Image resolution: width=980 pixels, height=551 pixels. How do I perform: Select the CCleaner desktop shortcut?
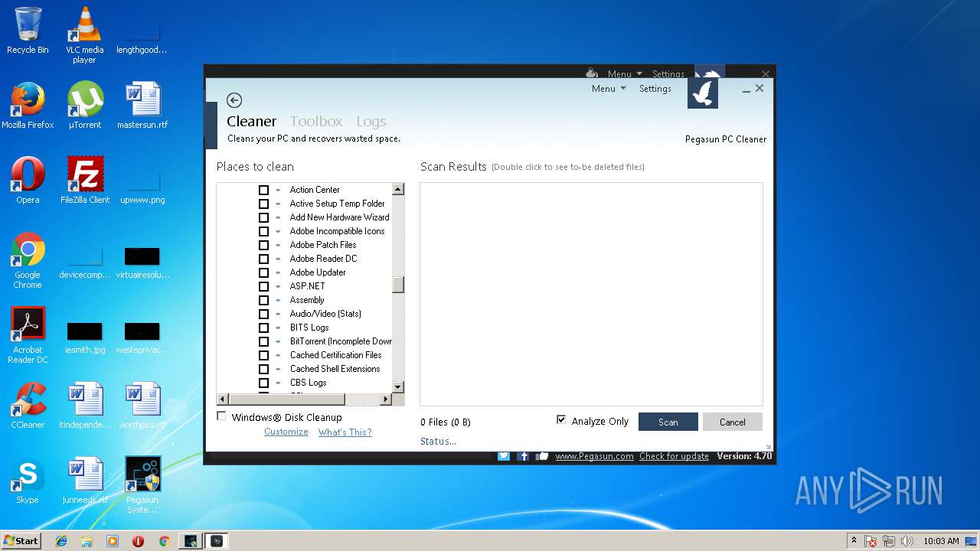click(x=28, y=406)
